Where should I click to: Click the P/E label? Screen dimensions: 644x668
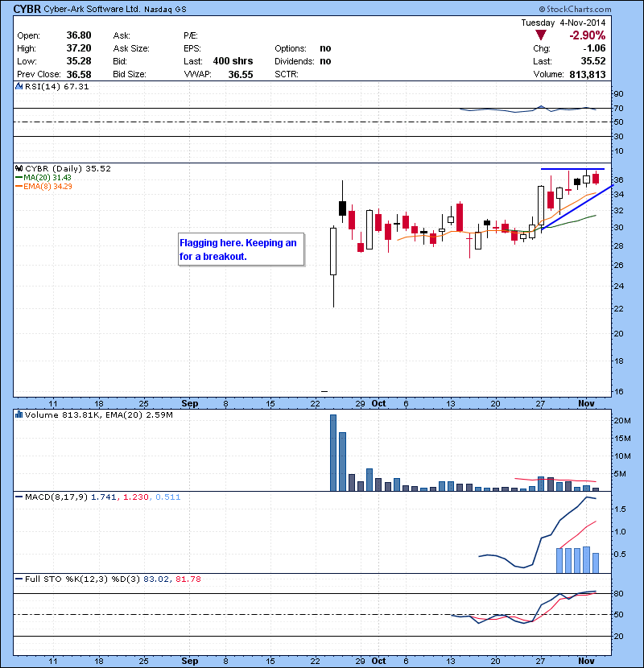[x=191, y=35]
